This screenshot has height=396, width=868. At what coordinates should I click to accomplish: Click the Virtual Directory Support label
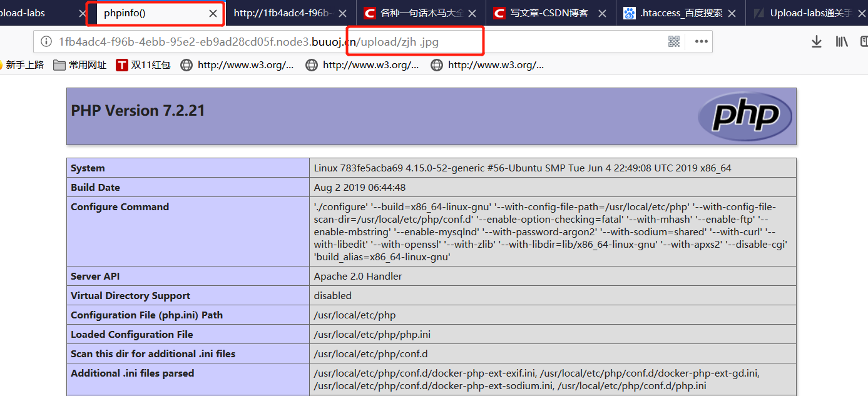[130, 296]
